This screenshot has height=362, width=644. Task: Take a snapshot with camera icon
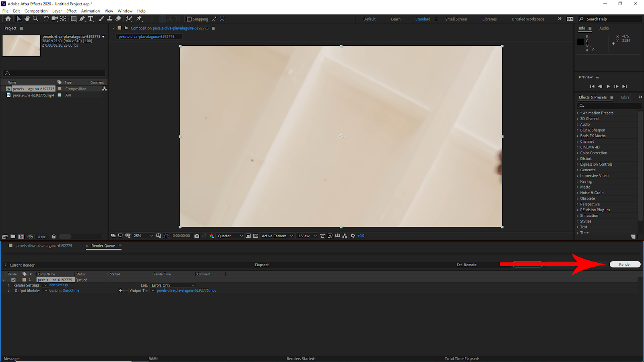[197, 236]
